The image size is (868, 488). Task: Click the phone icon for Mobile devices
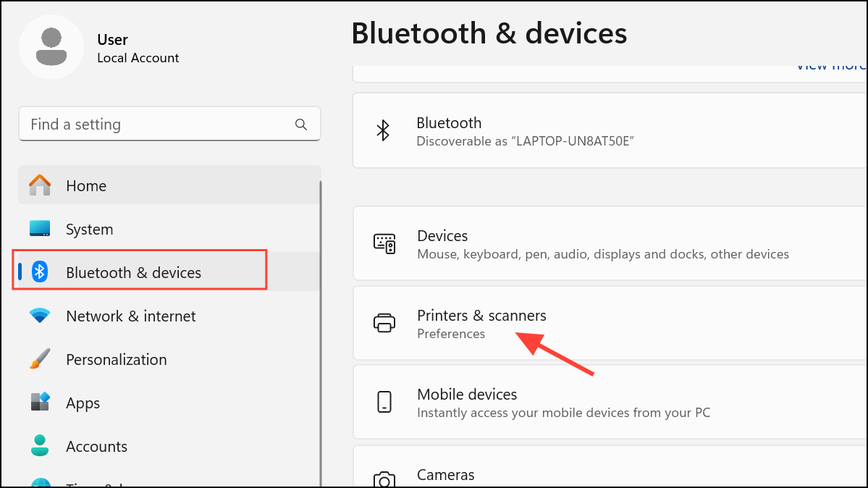(384, 402)
